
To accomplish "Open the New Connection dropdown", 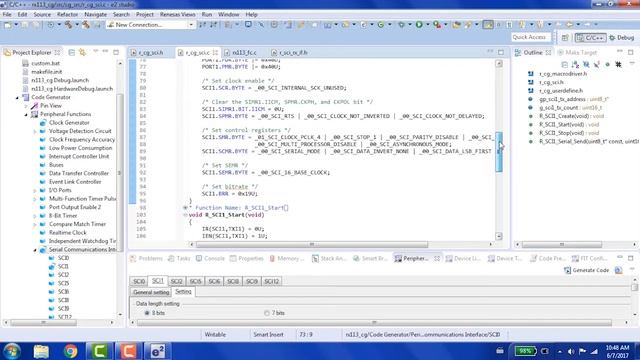I will (x=191, y=25).
